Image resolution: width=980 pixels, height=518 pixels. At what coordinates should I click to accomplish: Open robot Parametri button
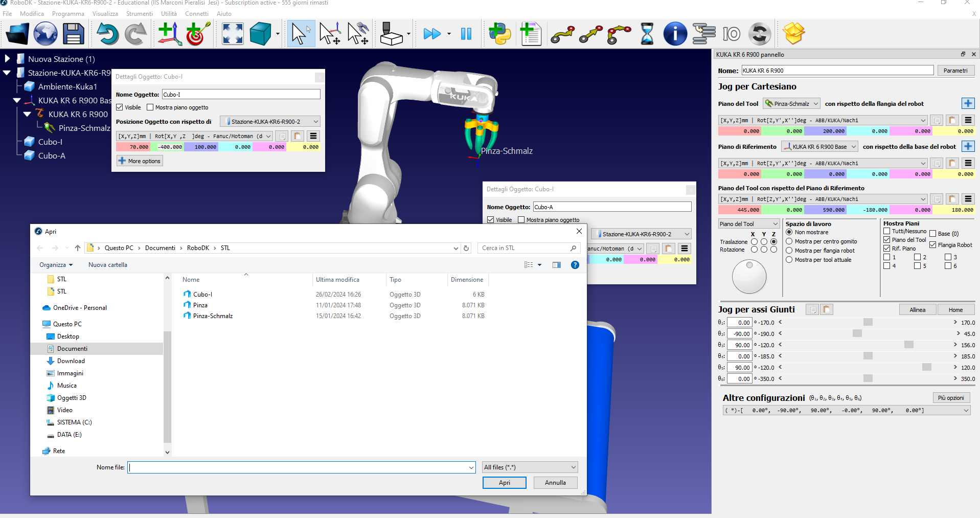pos(955,71)
